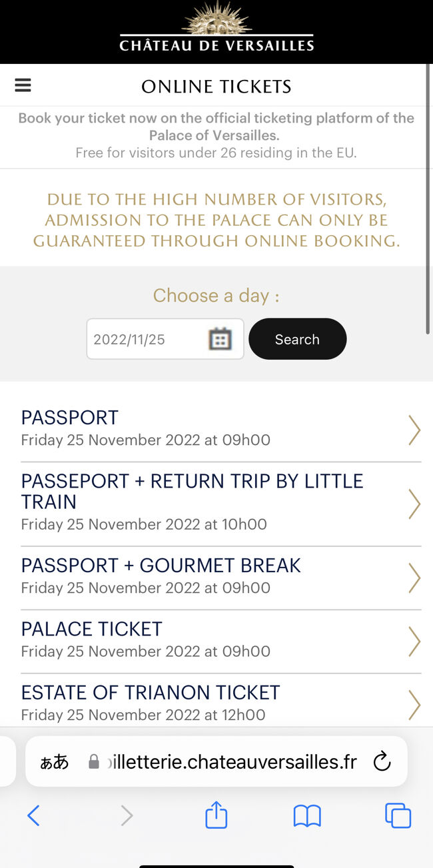Expand the Passport + Gourmet Break chevron
Image resolution: width=433 pixels, height=868 pixels.
pyautogui.click(x=414, y=578)
